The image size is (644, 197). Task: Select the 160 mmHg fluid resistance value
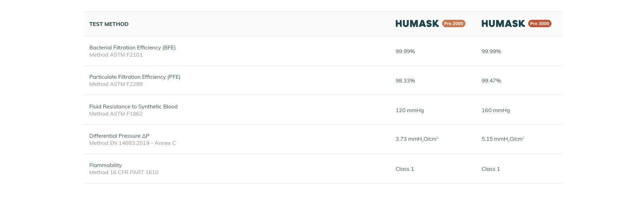(x=496, y=110)
